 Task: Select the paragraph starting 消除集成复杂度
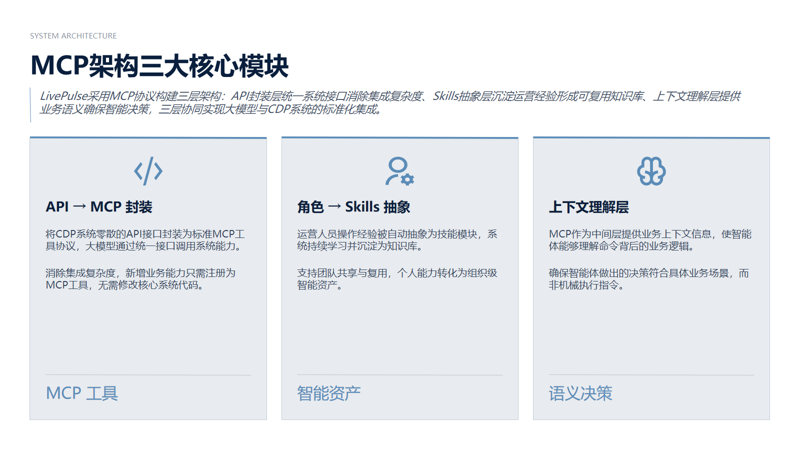tap(140, 279)
